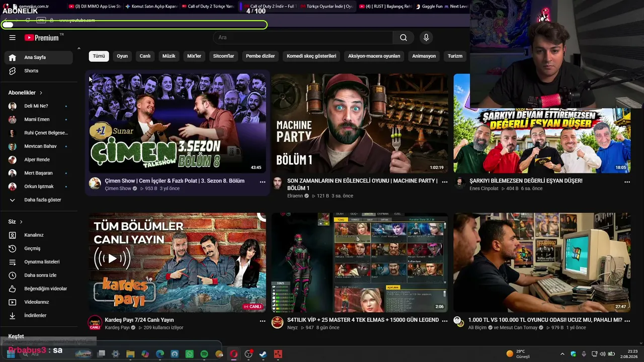Reload the page with the browser refresh button
644x362 pixels.
point(28,20)
